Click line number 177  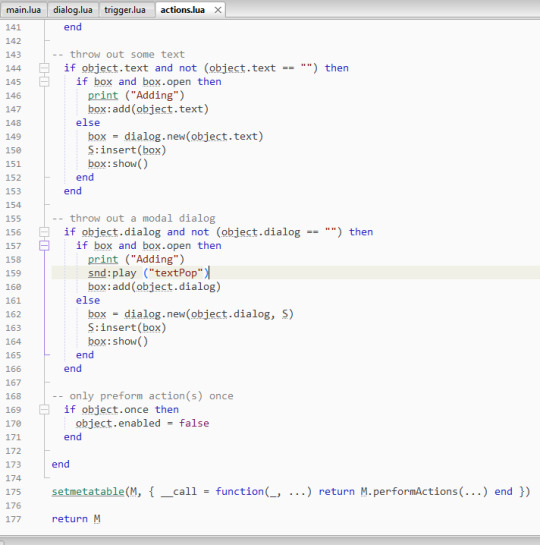tap(13, 519)
